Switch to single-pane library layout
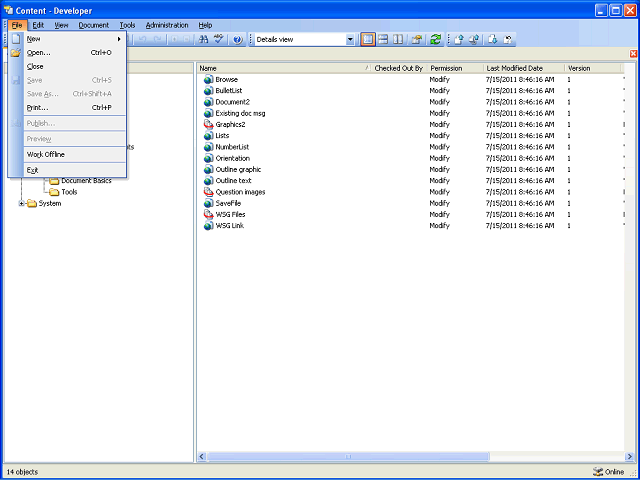 pos(368,40)
